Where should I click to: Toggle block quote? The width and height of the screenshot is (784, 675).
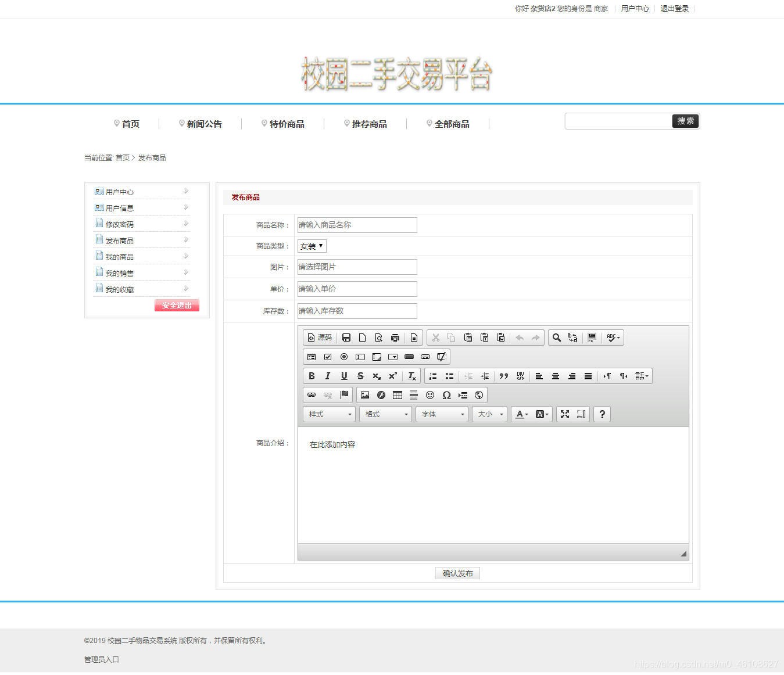[504, 376]
